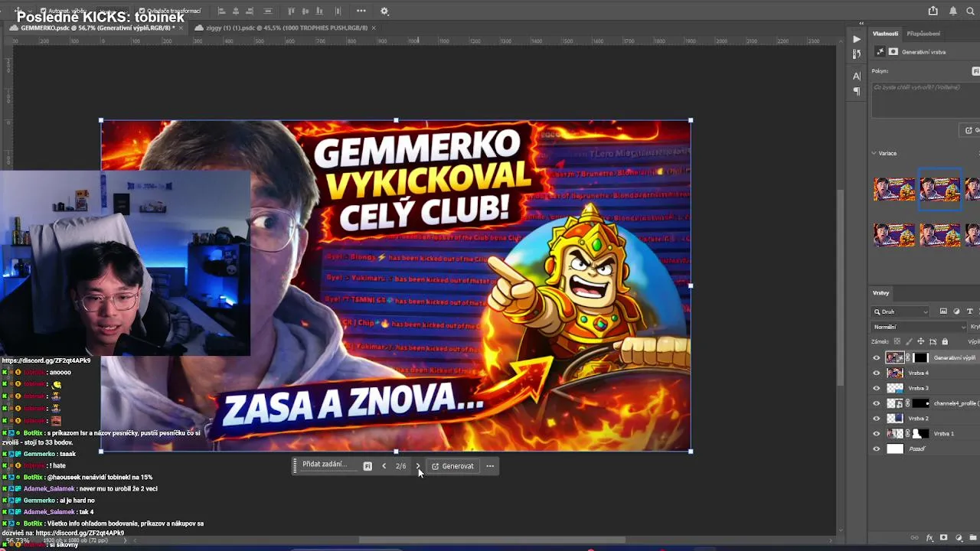Click prevent artboard auto-nesting icon
Screen dimensions: 980x551
[x=933, y=342]
